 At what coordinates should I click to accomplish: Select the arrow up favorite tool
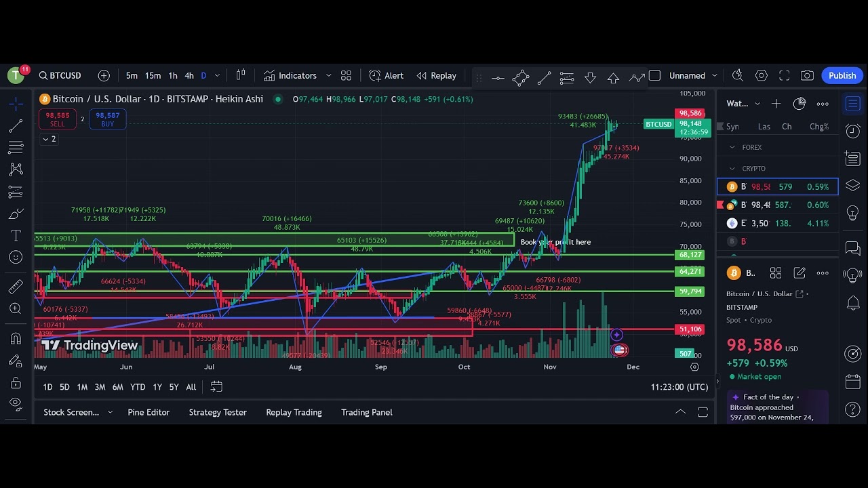coord(613,78)
